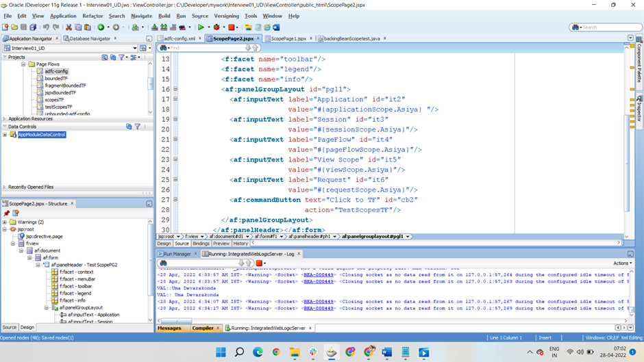Expand AppModuleDataControl node
644x362 pixels.
click(x=5, y=135)
